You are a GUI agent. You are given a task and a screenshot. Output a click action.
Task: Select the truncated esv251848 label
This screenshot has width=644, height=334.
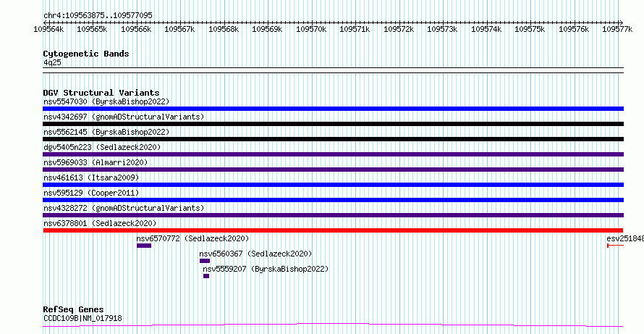click(x=625, y=238)
